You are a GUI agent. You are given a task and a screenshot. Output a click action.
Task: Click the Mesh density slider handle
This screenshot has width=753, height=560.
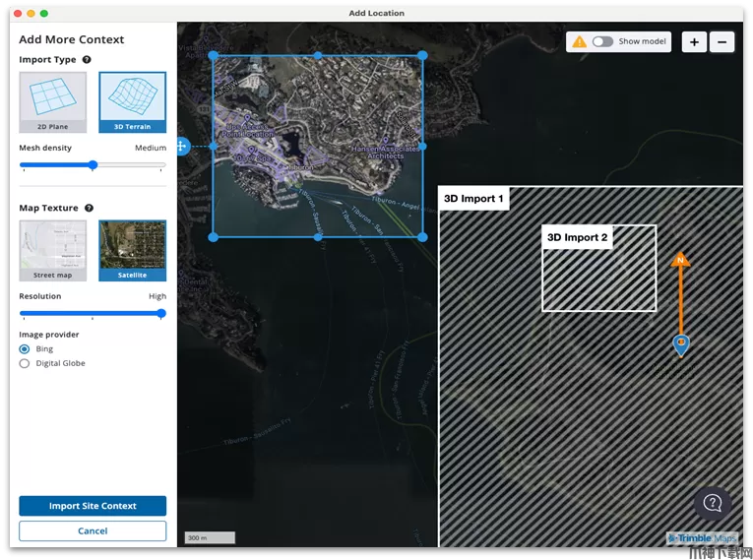[93, 165]
